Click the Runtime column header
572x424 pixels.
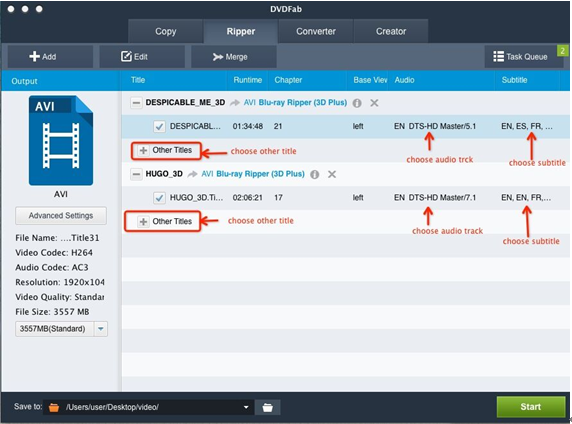tap(248, 80)
